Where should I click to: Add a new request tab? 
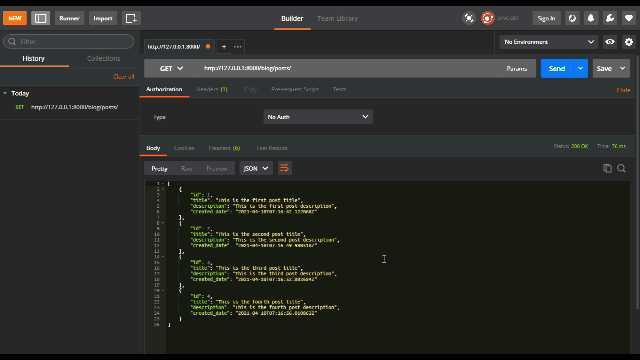(224, 47)
